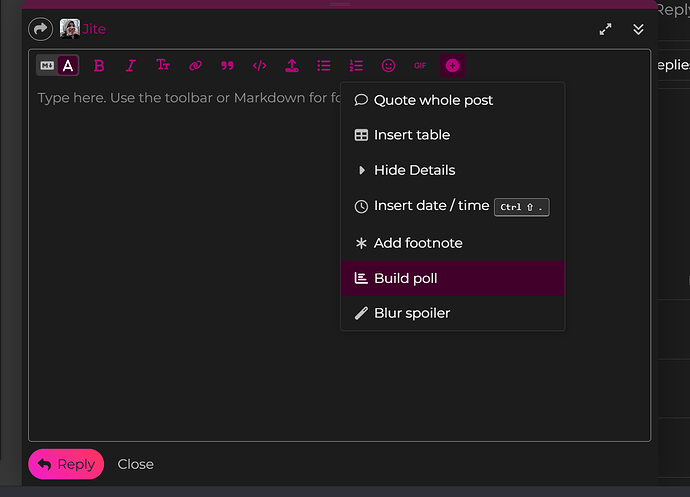Click into the message text area

pyautogui.click(x=339, y=261)
